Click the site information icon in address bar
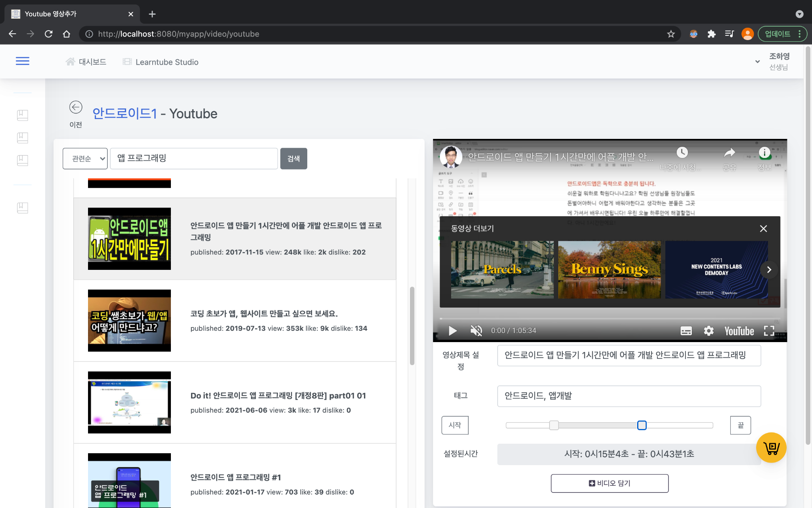812x508 pixels. click(89, 34)
